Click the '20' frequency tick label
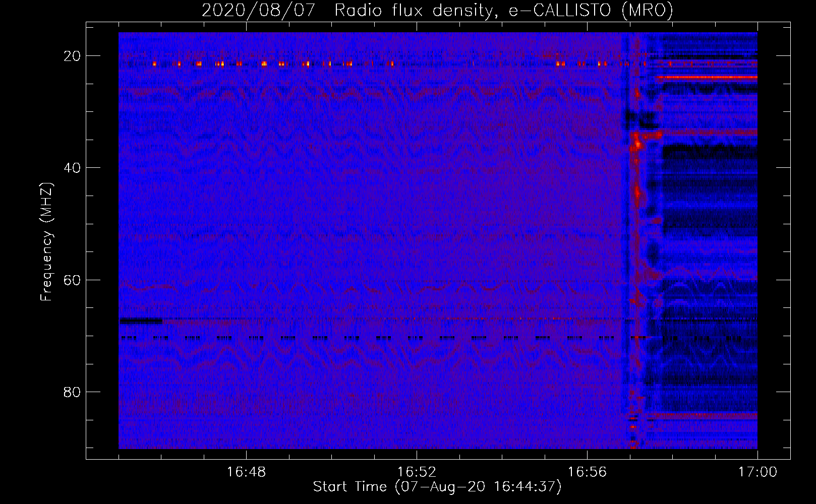 (72, 56)
